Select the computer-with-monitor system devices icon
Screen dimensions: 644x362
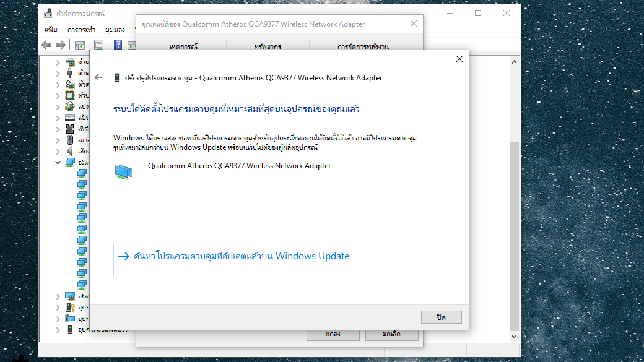pos(70,318)
